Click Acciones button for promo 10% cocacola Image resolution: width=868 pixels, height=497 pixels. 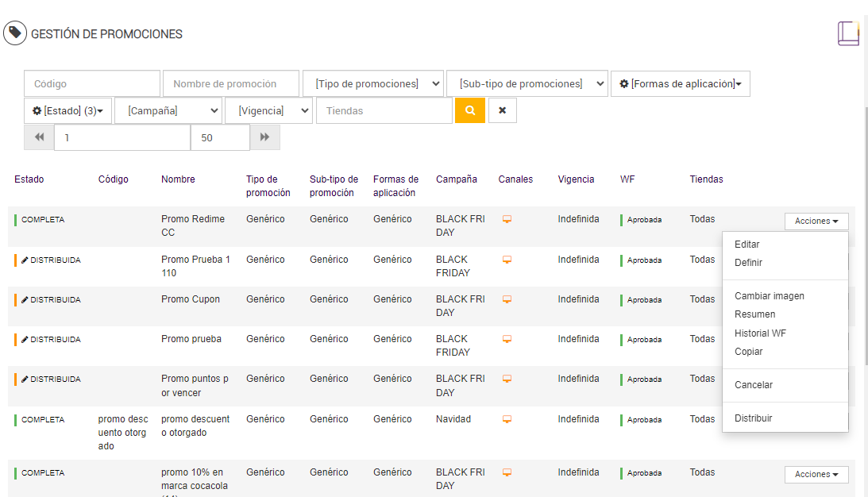816,474
